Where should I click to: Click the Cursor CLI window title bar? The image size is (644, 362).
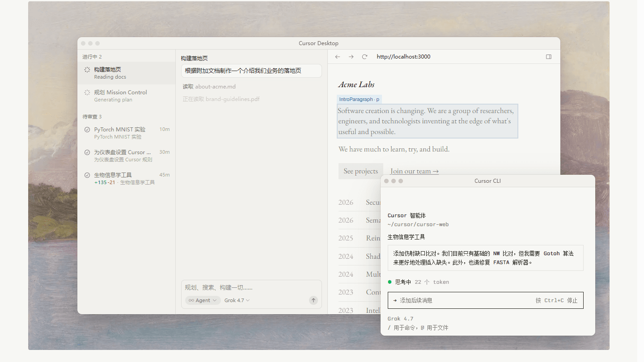488,181
